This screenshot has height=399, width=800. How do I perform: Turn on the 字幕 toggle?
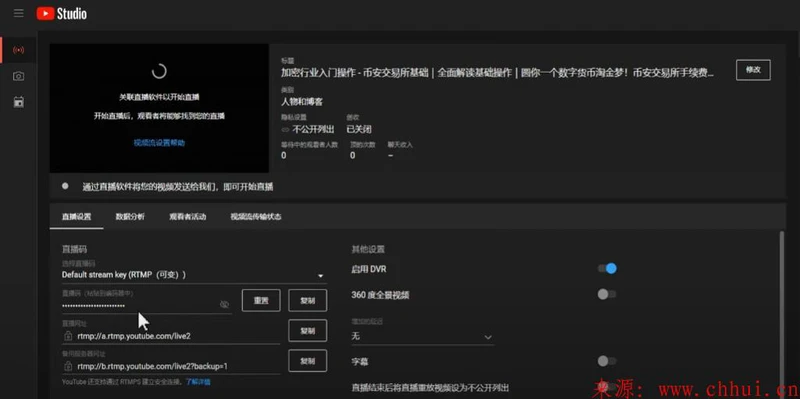(607, 361)
